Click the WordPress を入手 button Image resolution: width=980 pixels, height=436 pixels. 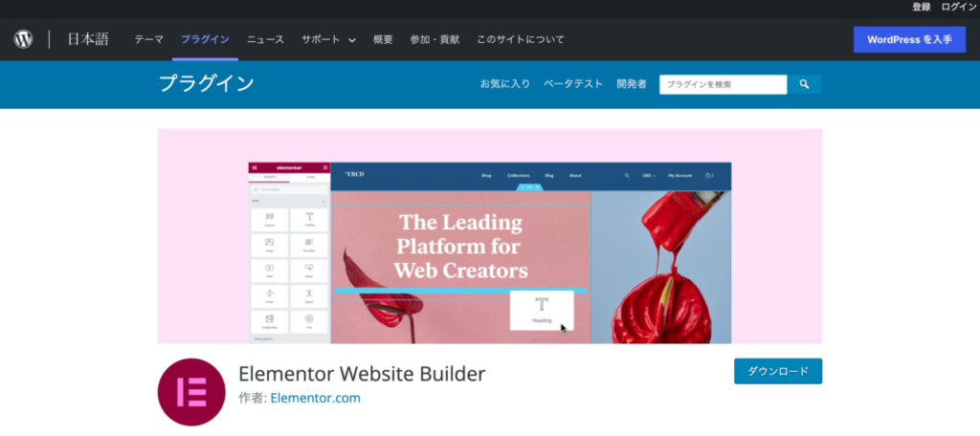[909, 39]
